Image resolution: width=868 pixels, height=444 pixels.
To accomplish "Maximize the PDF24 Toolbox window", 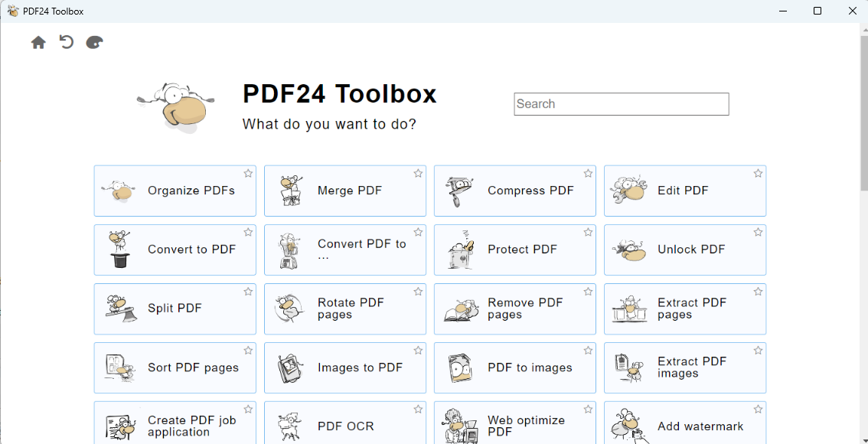I will tap(817, 11).
